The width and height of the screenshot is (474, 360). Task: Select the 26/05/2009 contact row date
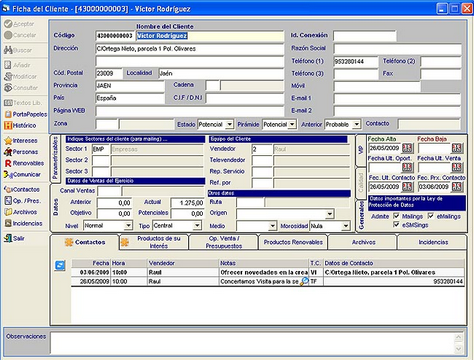coord(94,282)
